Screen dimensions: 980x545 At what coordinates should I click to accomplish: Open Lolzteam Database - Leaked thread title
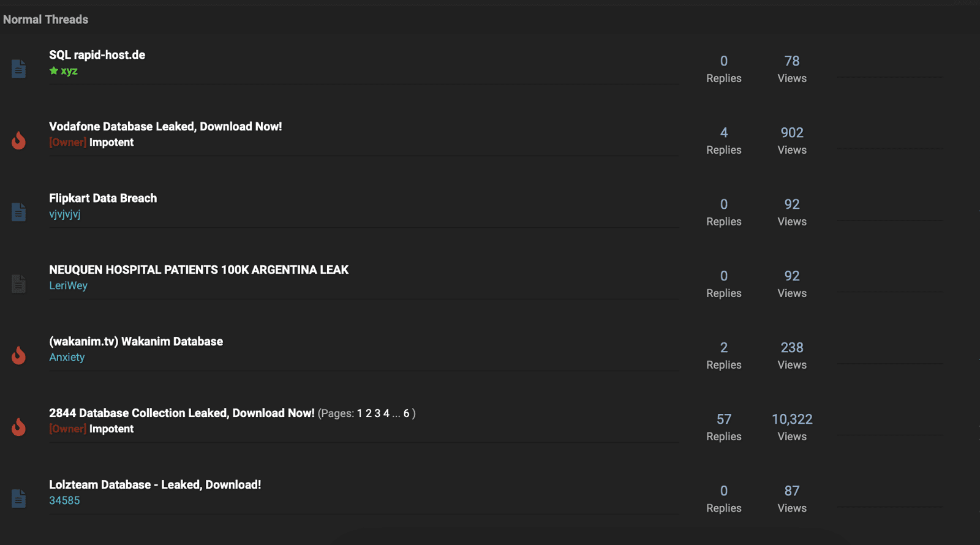(x=155, y=484)
